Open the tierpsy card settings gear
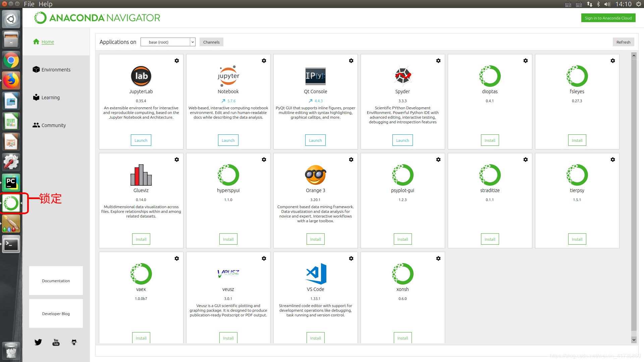 click(x=613, y=160)
